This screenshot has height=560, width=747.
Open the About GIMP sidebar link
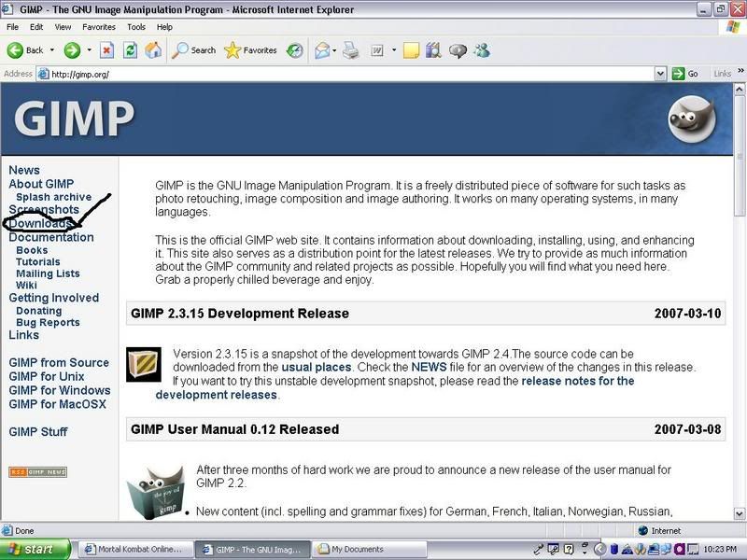41,184
